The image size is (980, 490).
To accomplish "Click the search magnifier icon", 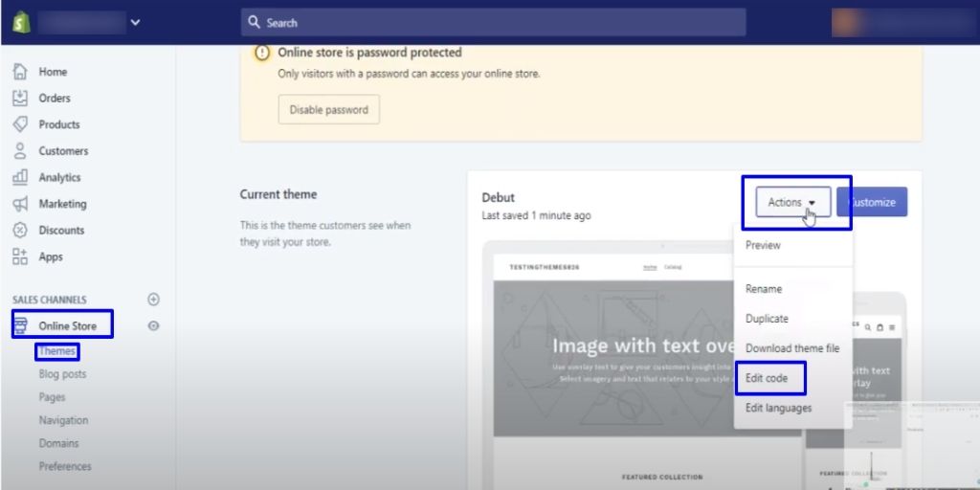I will (254, 23).
